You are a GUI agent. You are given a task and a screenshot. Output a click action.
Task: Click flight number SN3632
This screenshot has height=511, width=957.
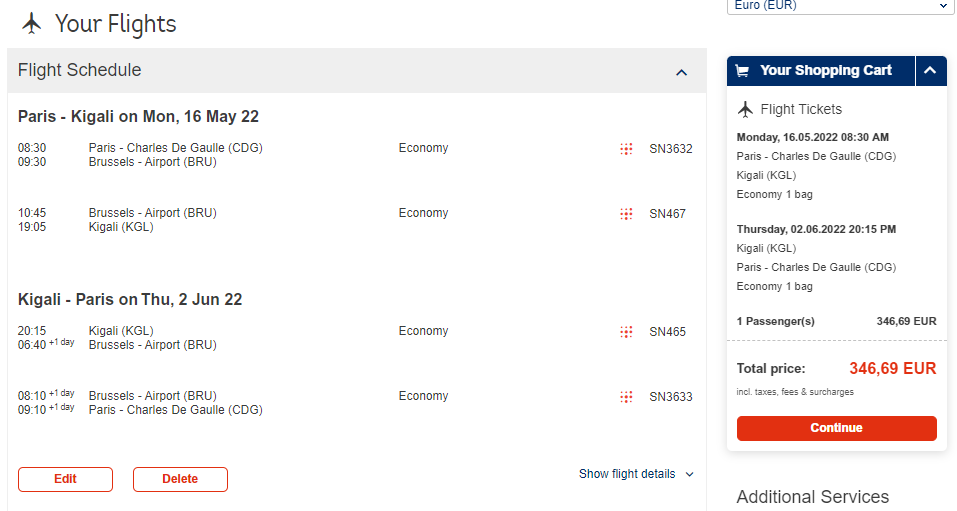[671, 149]
